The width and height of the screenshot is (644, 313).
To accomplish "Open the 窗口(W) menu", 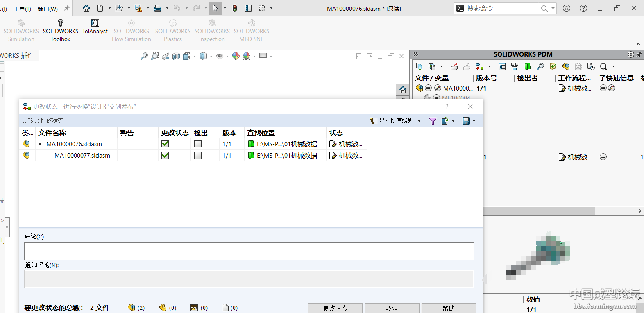I will [x=48, y=9].
